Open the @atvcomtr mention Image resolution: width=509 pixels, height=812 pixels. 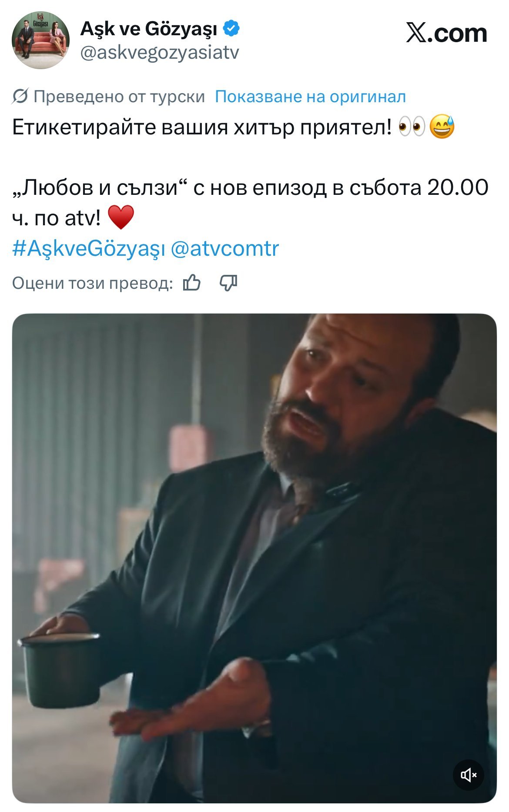click(x=224, y=248)
